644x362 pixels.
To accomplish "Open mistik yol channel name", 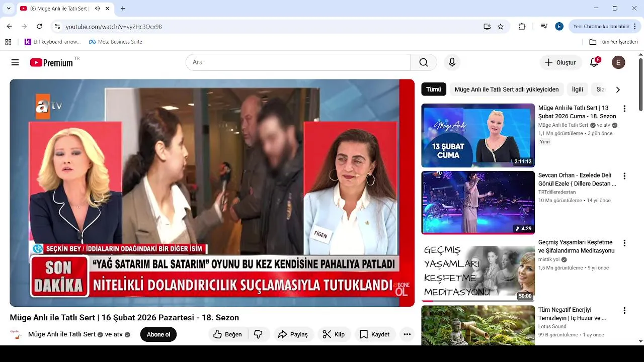I will (x=549, y=259).
